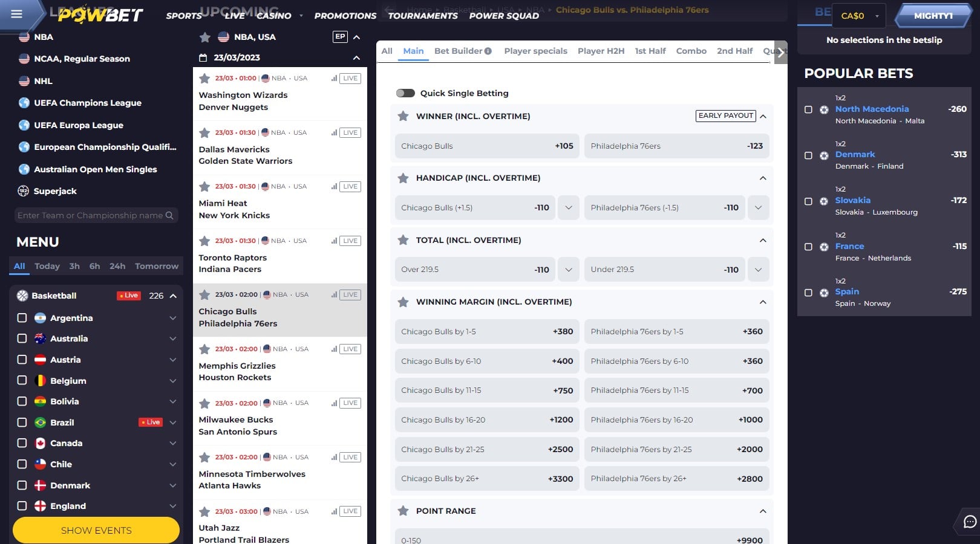
Task: Open Chicago Bulls (+1.5) handicap line dropdown
Action: point(569,207)
